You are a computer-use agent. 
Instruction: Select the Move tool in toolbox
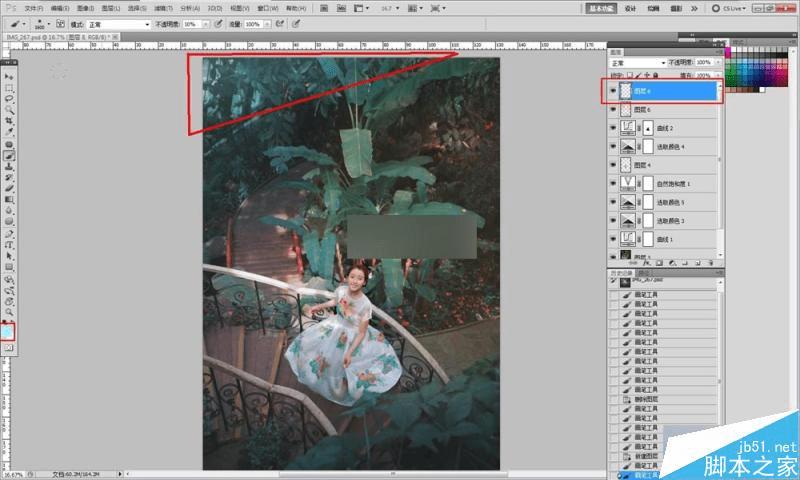pyautogui.click(x=9, y=77)
